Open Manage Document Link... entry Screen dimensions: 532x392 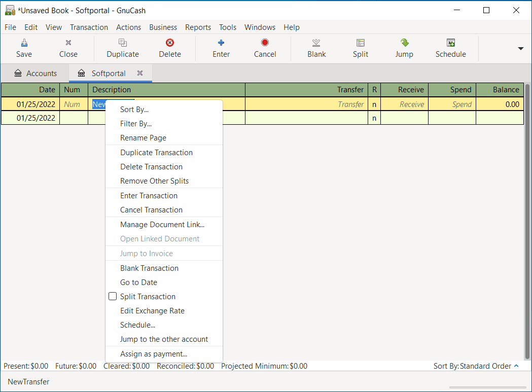pos(164,224)
